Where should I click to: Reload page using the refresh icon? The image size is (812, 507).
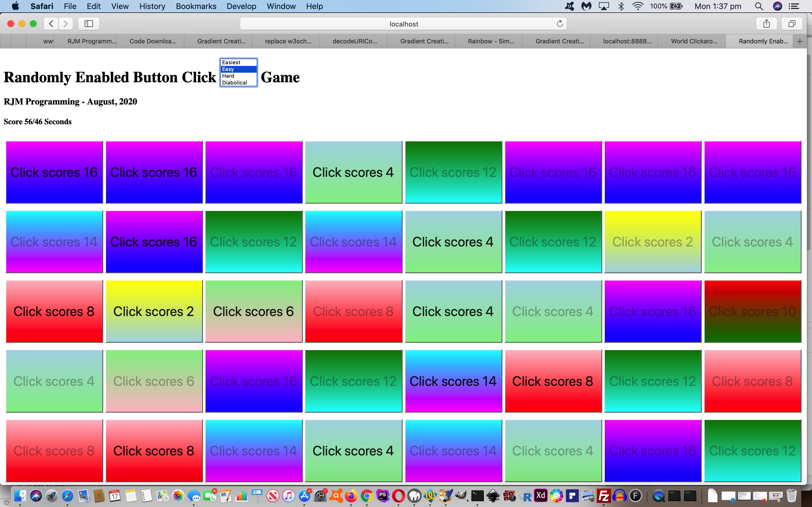[x=559, y=24]
